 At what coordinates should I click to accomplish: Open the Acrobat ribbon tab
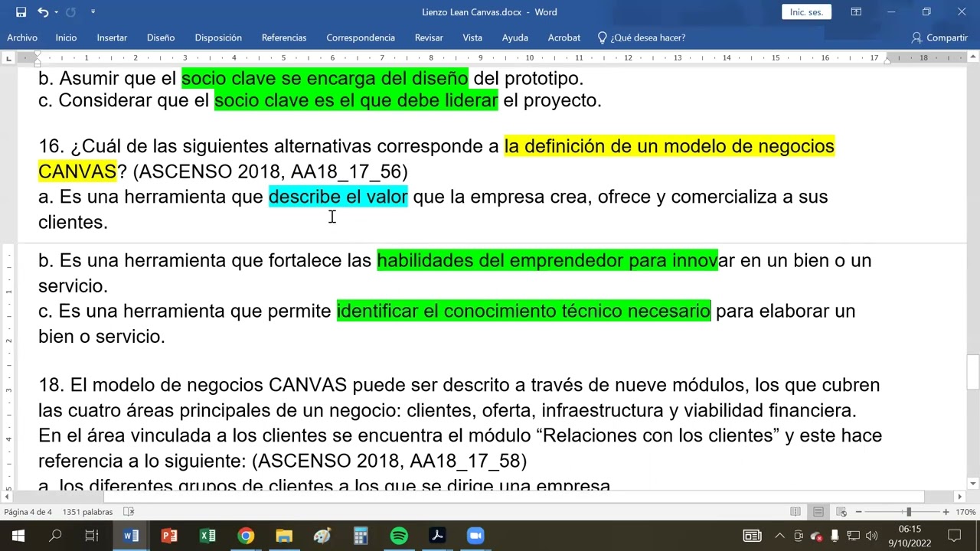563,37
